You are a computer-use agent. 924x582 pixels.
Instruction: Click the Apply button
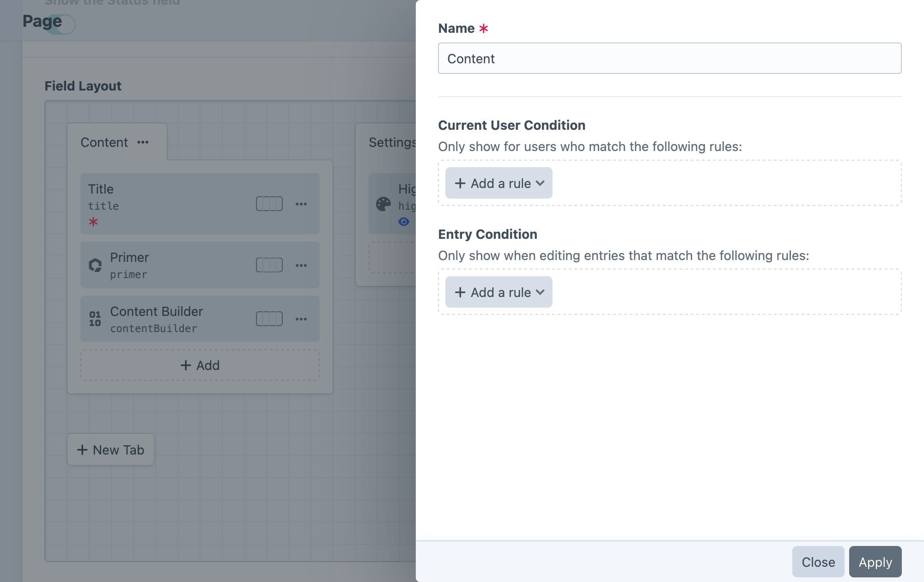click(x=875, y=562)
